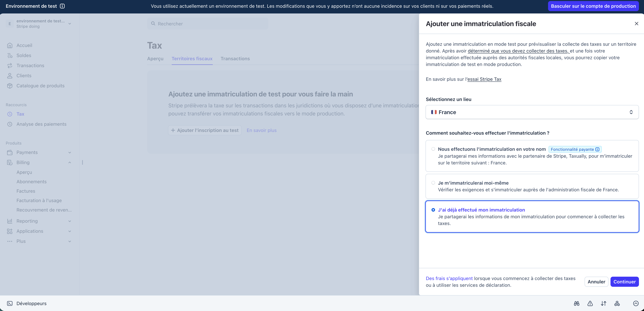Click the Catalogue de produits box icon
Screen dimensions: 644x311
pos(10,86)
